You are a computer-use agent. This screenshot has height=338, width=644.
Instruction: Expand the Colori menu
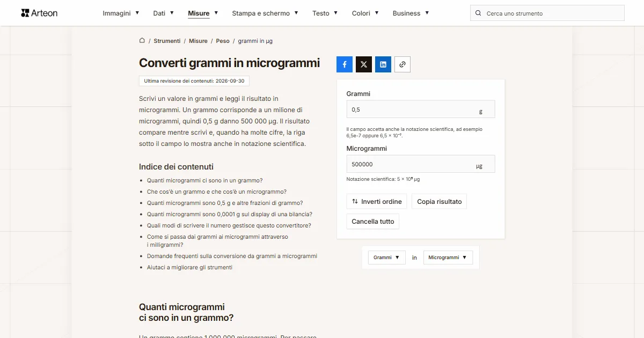[365, 13]
